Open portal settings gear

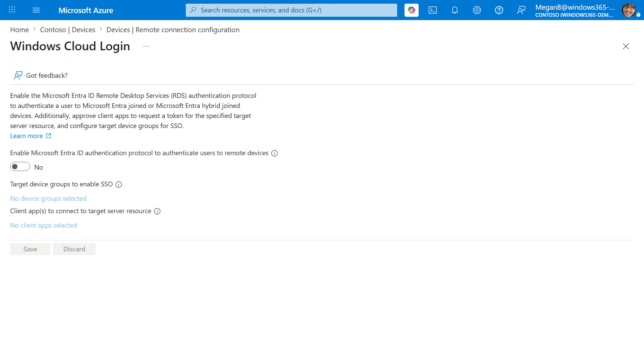pyautogui.click(x=477, y=10)
